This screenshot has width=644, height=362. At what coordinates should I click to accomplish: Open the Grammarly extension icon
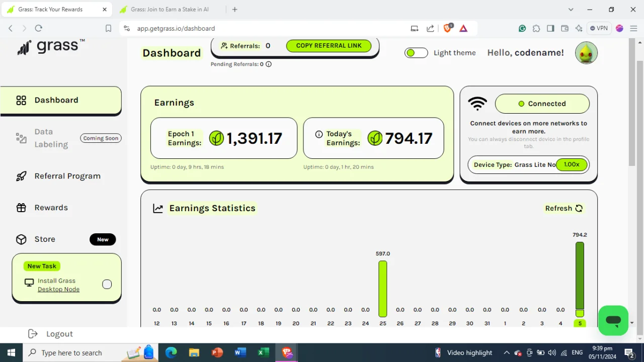coord(522,29)
